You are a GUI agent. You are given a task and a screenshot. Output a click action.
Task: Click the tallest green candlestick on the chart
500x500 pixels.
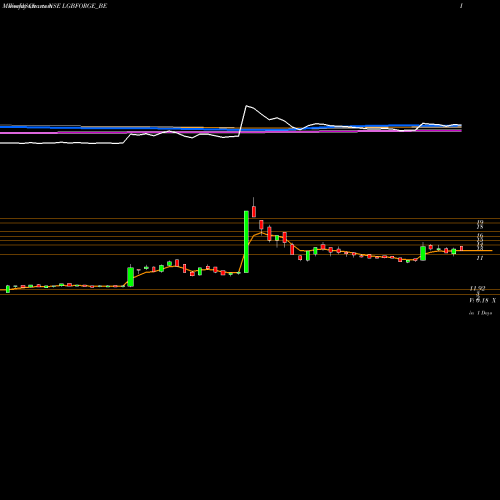[246, 242]
